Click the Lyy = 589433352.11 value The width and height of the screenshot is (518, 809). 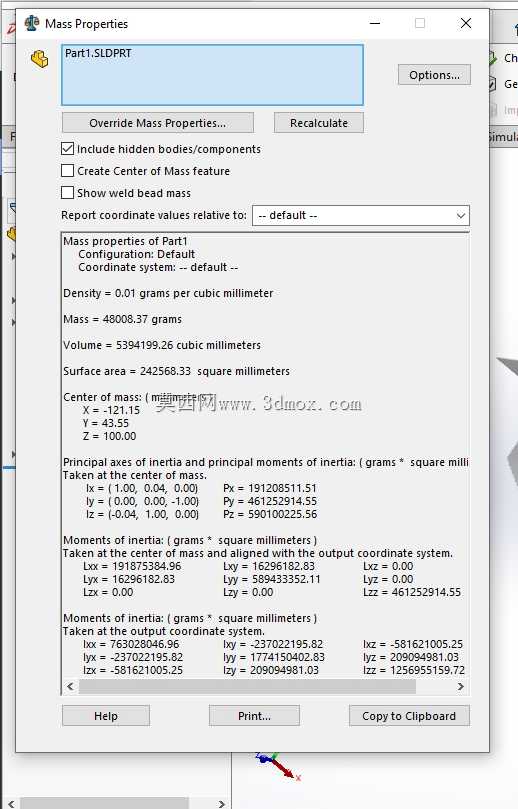click(x=271, y=579)
